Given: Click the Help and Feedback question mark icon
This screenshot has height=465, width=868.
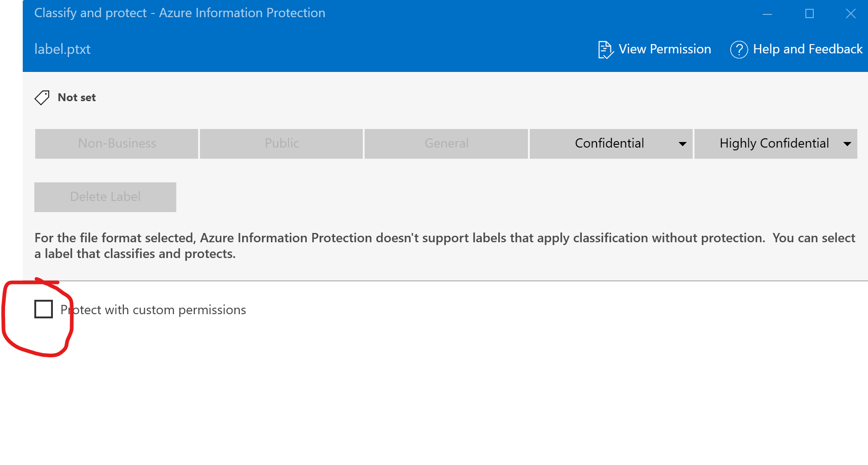Looking at the screenshot, I should tap(739, 50).
